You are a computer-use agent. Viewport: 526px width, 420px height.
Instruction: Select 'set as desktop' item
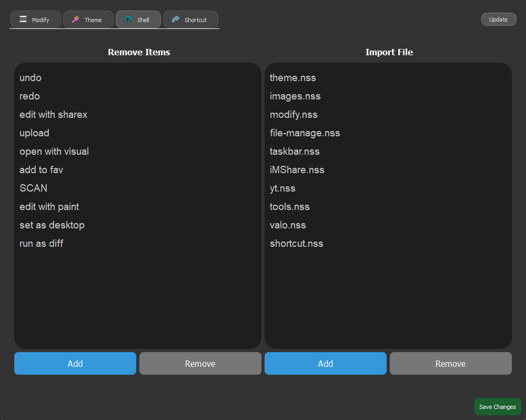(138, 225)
